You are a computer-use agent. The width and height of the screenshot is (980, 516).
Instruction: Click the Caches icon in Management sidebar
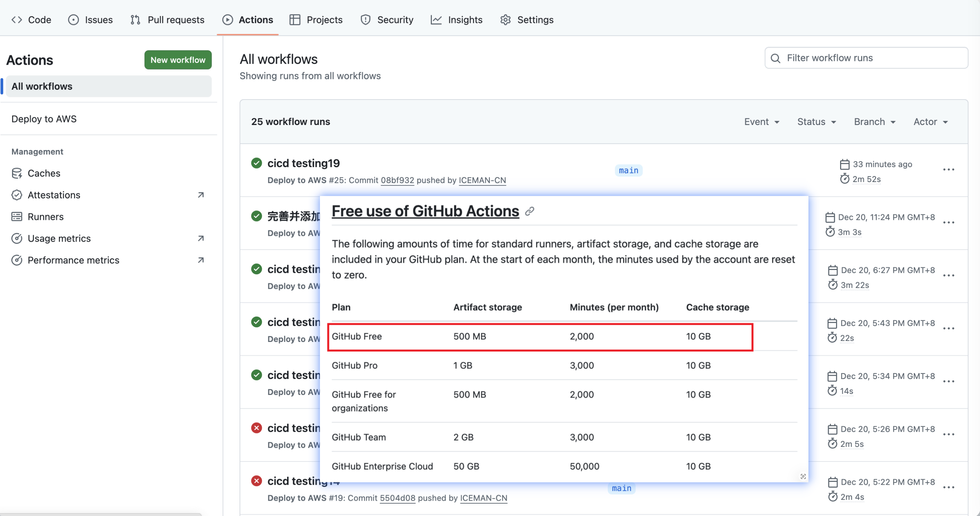coord(17,173)
